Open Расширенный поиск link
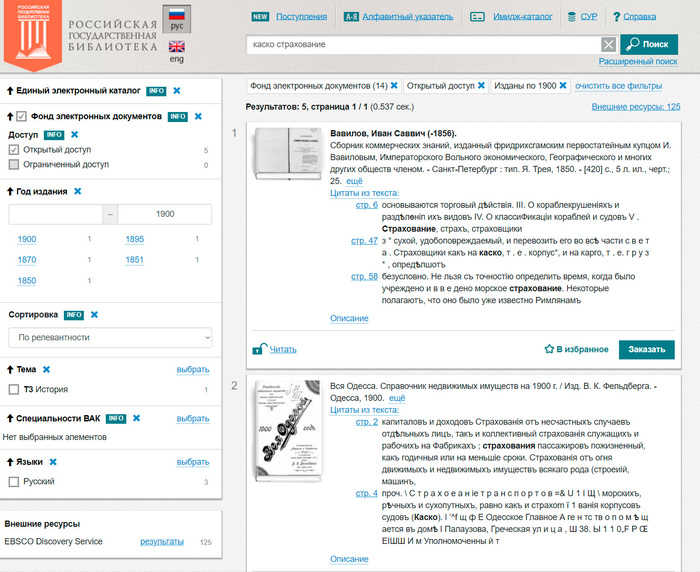The height and width of the screenshot is (572, 700). [x=638, y=61]
